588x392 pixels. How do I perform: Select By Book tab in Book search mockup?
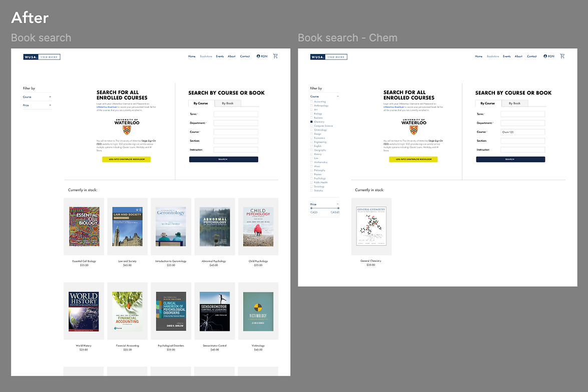click(228, 103)
